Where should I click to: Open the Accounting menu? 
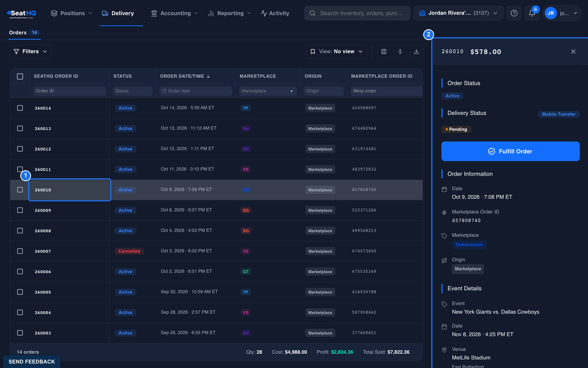174,13
